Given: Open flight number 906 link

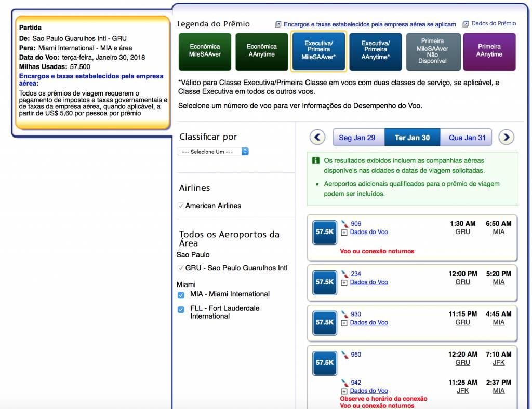Looking at the screenshot, I should point(356,224).
